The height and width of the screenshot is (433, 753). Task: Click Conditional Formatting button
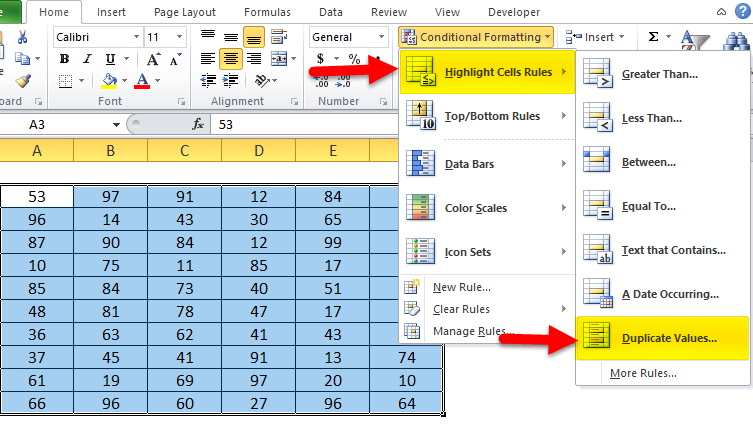tap(476, 37)
